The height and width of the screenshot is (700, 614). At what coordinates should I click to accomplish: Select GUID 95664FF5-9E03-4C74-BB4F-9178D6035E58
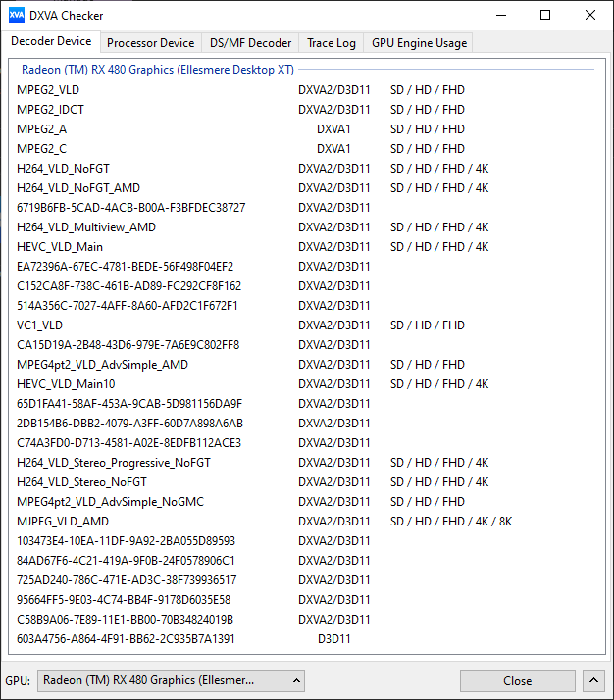306,600
